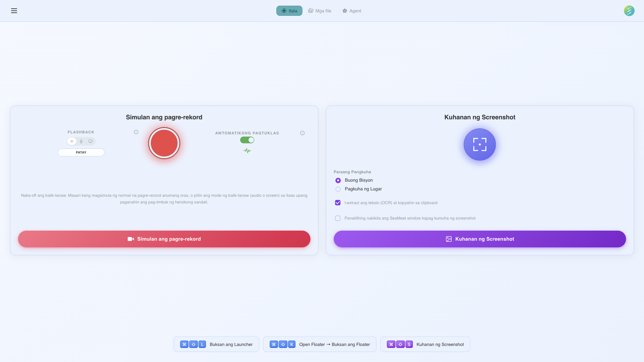
Task: Click the big red record button
Action: [164, 143]
